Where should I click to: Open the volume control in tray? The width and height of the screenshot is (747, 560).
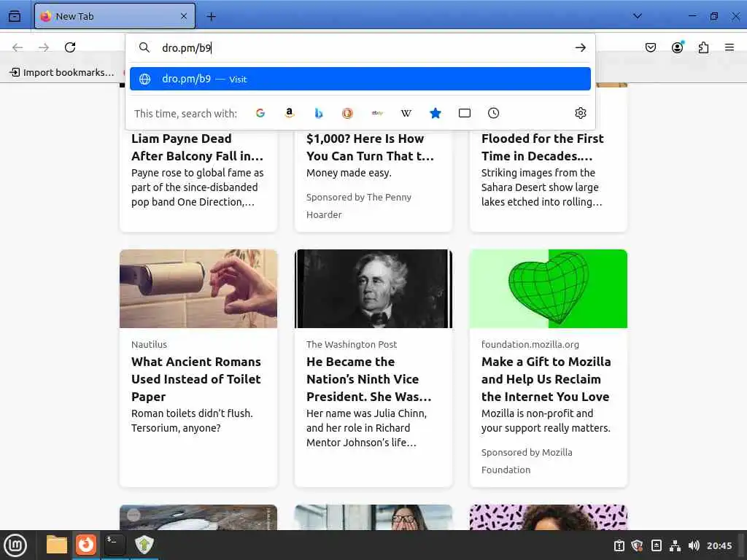tap(694, 545)
